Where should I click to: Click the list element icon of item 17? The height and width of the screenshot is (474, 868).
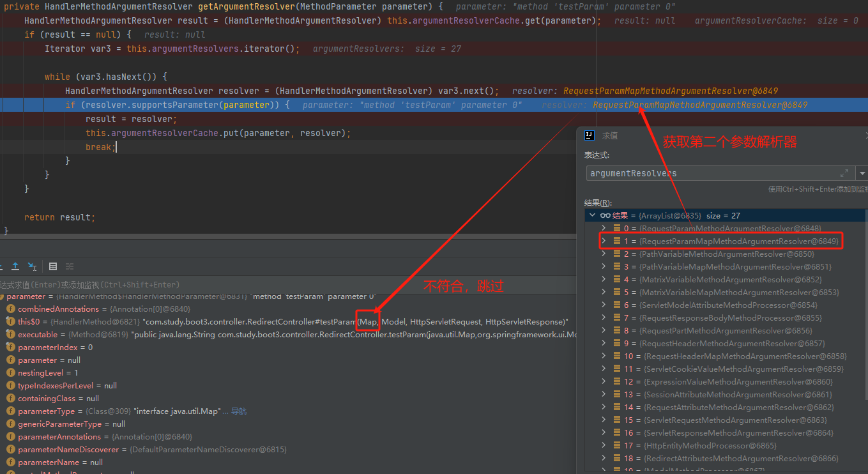point(617,446)
